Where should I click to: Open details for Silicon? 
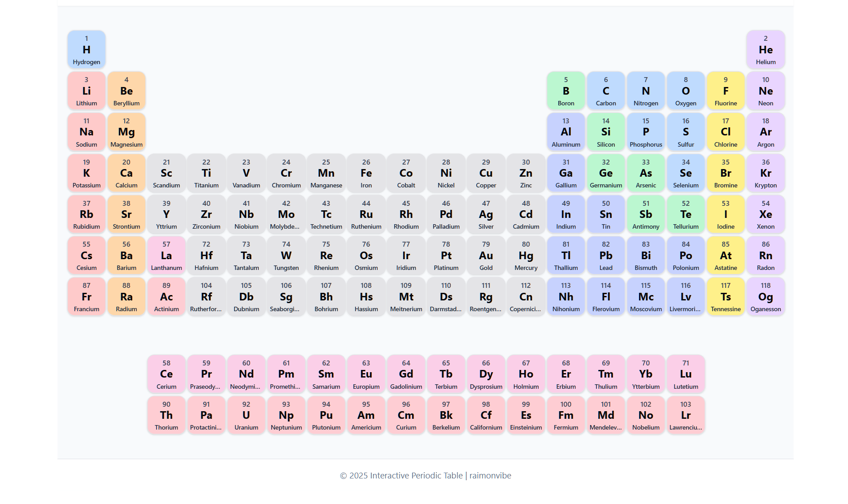[x=605, y=132]
